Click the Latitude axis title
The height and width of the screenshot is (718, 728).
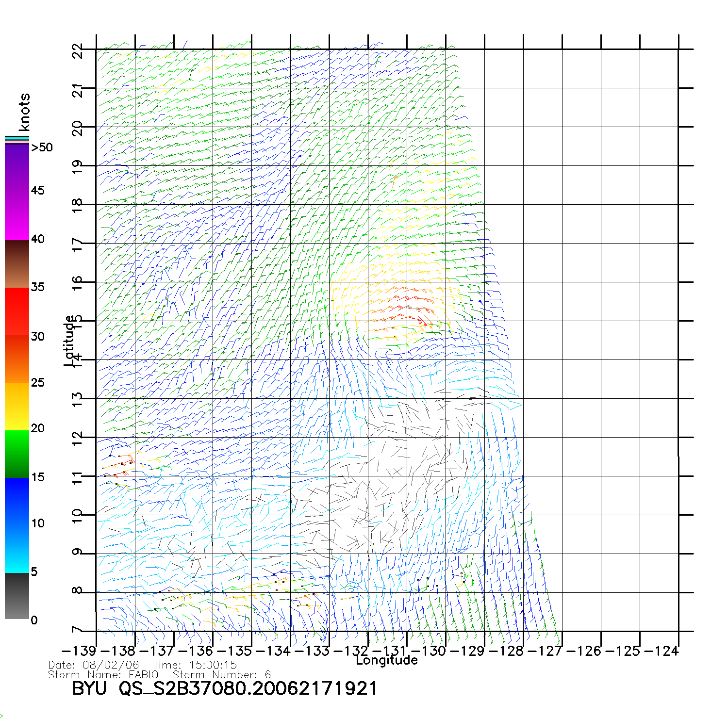[70, 341]
